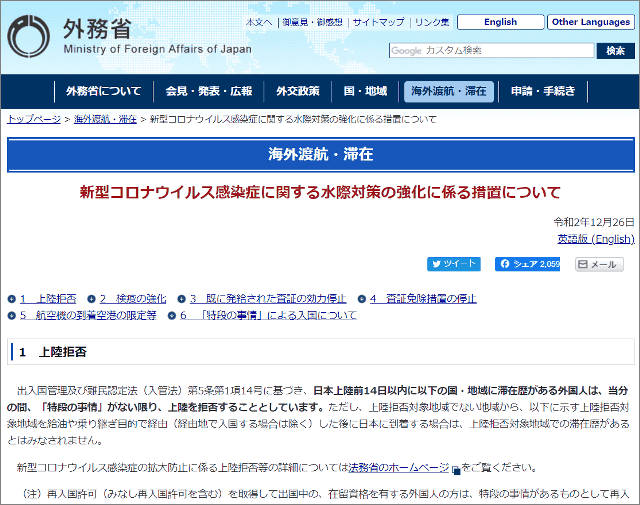Jump to 6 「特段の事情」による入国について
The image size is (640, 505).
click(267, 315)
